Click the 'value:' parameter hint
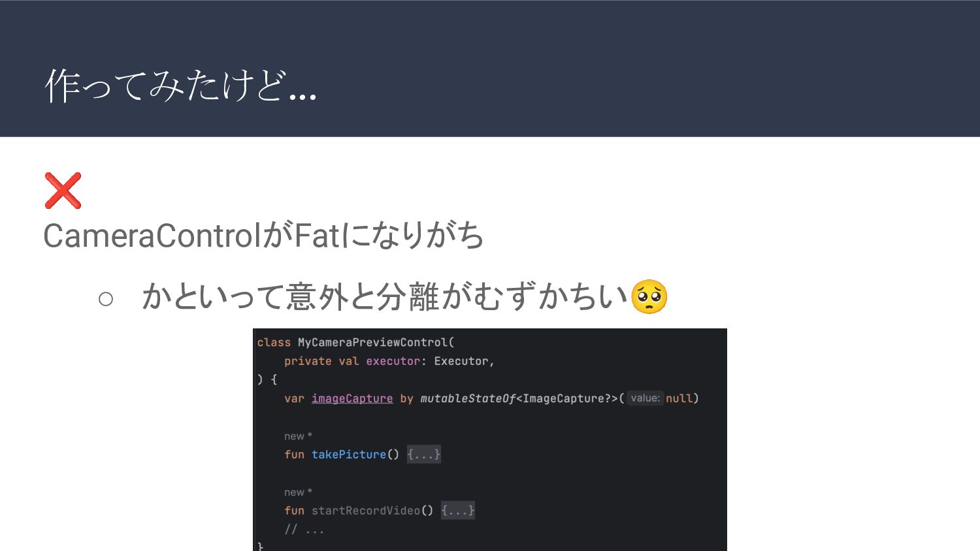The image size is (980, 551). [x=645, y=398]
